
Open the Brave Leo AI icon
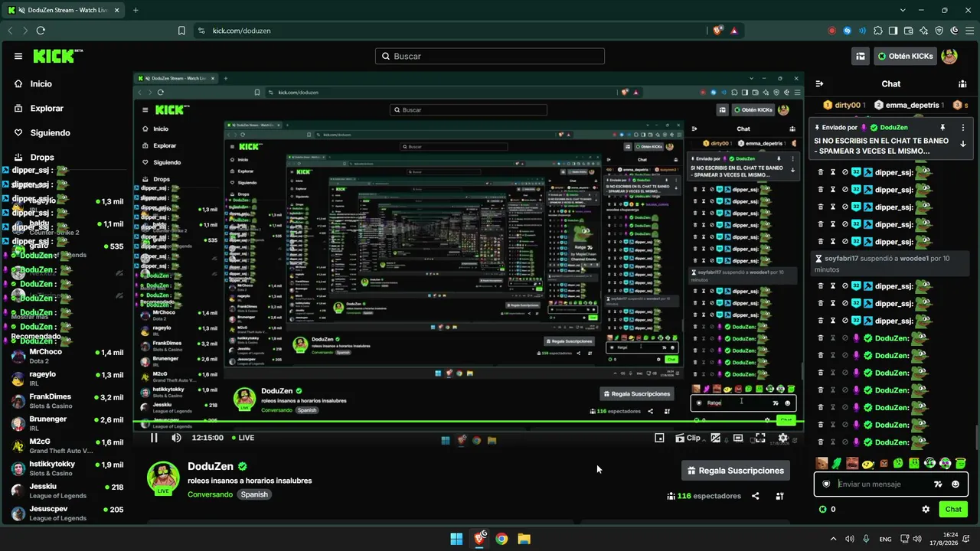(924, 31)
